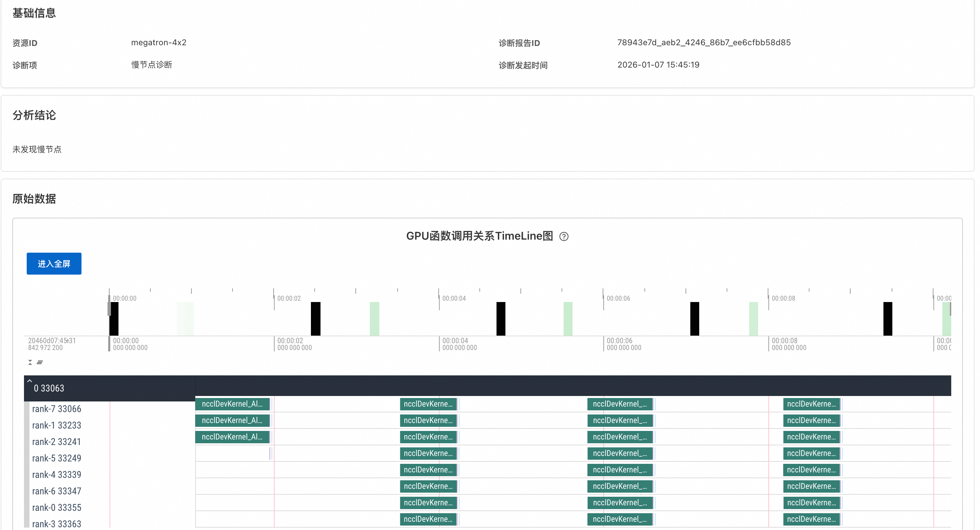Viewport: 980px width, 530px height.
Task: Select the rank-5 33249 track
Action: click(56, 458)
